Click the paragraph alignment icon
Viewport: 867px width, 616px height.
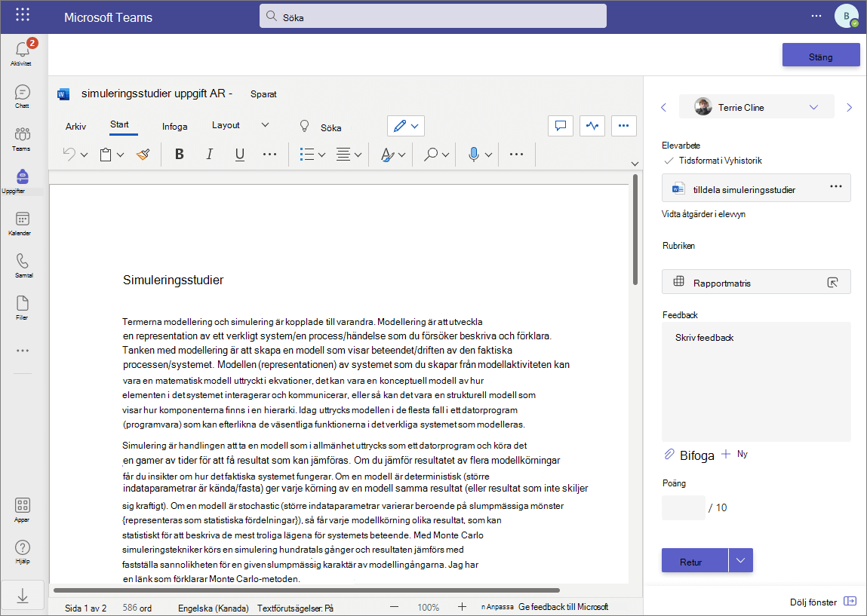pos(343,154)
